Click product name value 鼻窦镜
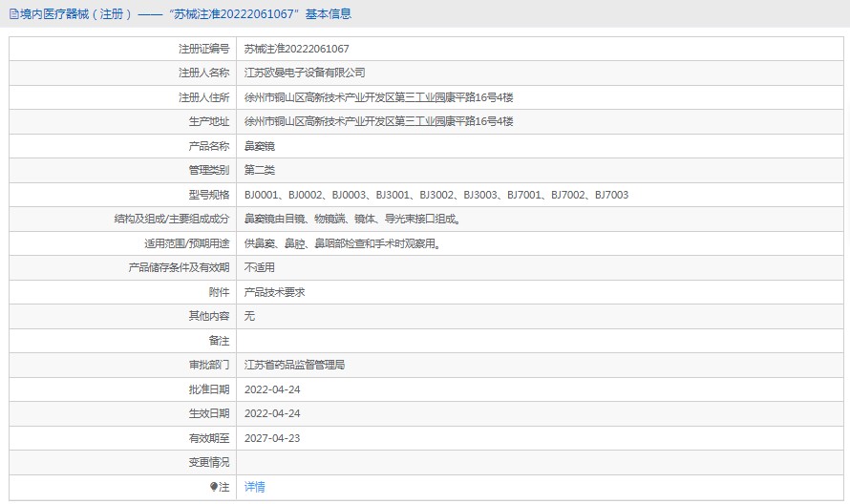 [260, 146]
